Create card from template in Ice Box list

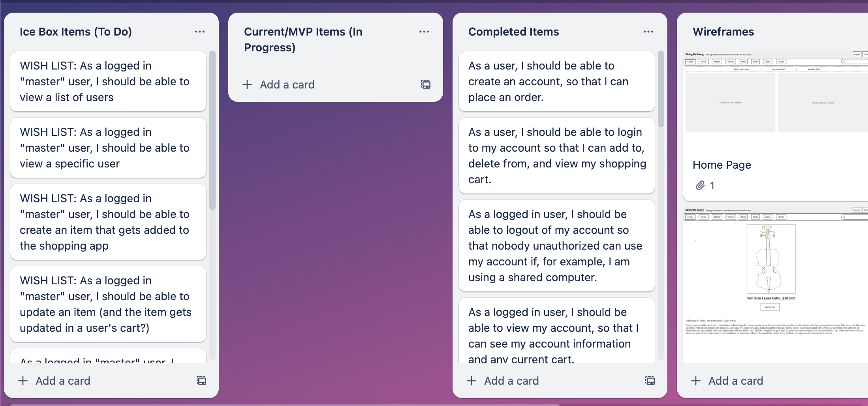click(201, 381)
